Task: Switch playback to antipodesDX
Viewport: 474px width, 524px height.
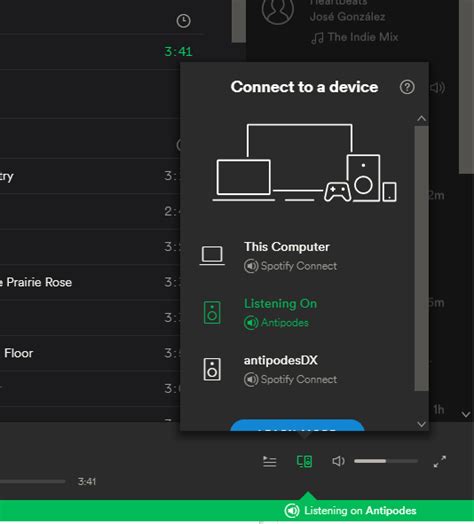Action: click(x=298, y=370)
